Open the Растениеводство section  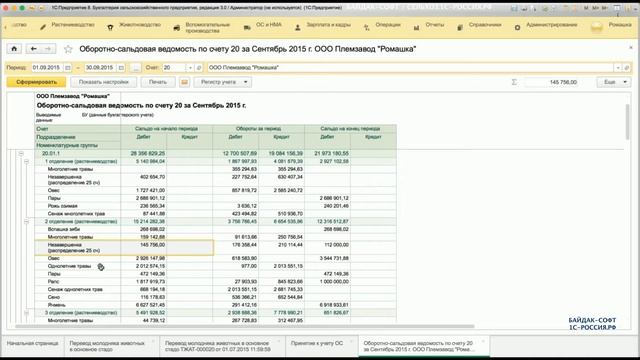[x=68, y=26]
